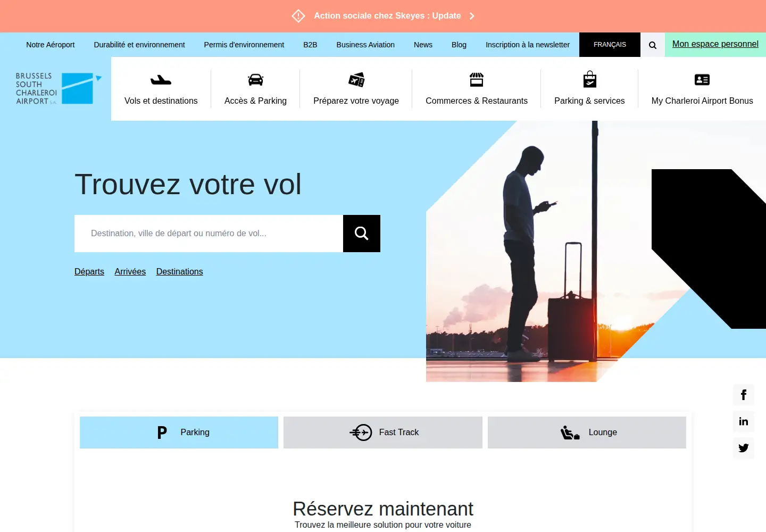Click the ticket icon above Préparez votre voyage
The image size is (766, 532).
pos(356,80)
